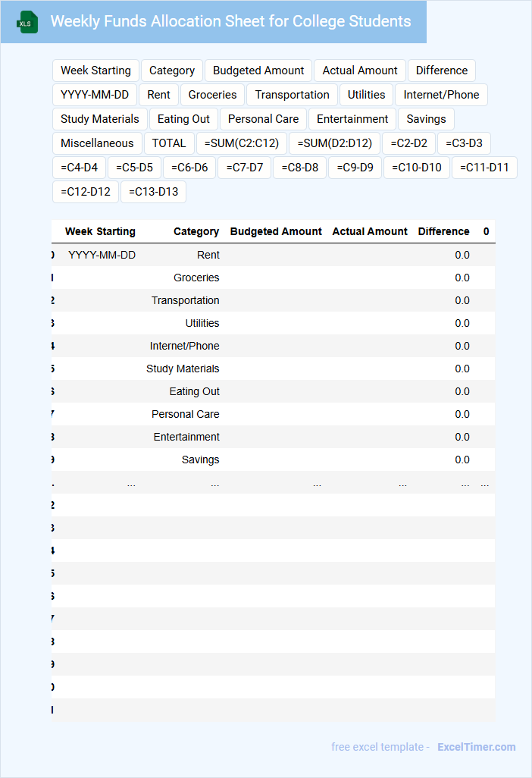Click the Rent cell in the table

coord(208,255)
